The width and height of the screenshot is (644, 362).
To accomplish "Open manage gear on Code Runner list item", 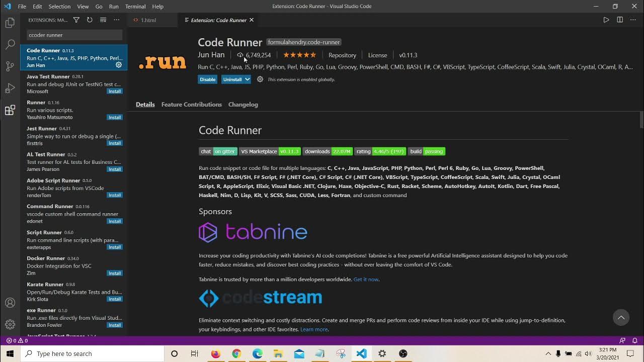I will coord(119,65).
